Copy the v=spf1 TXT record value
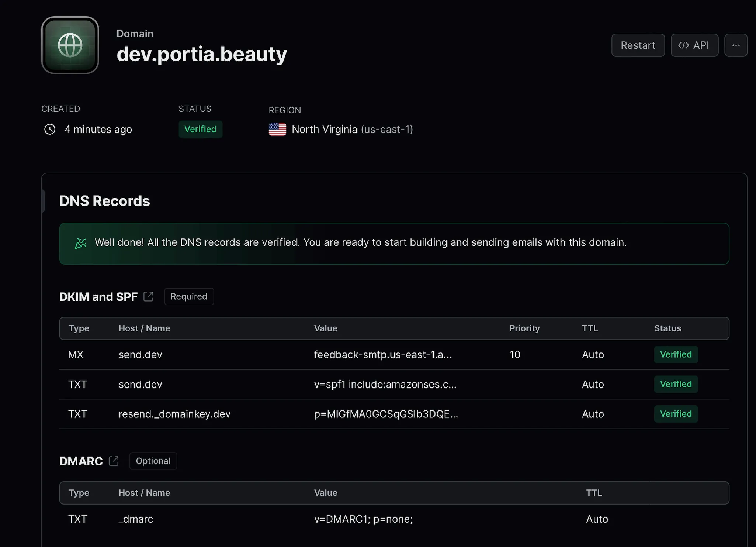Screen dimensions: 756x547 [x=385, y=384]
